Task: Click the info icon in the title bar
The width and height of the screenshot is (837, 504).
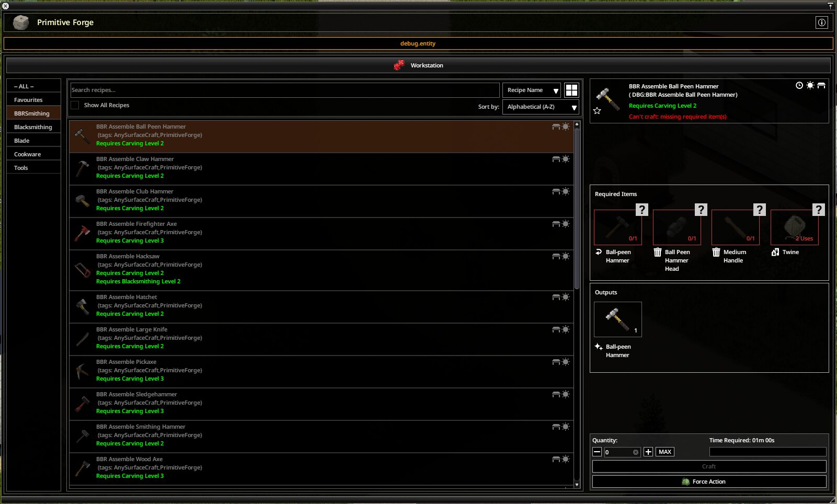Action: (x=822, y=22)
